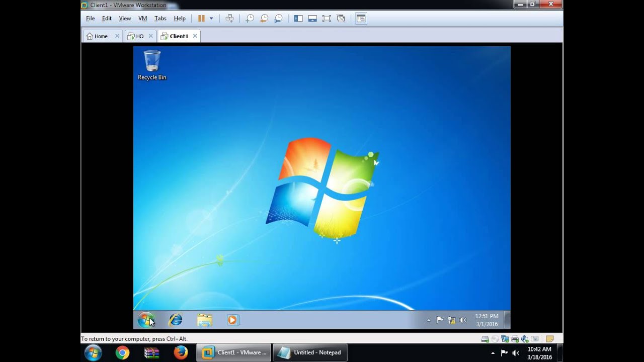Screen dimensions: 644x362
Task: Toggle the thumbnail bar view icon
Action: click(x=312, y=18)
